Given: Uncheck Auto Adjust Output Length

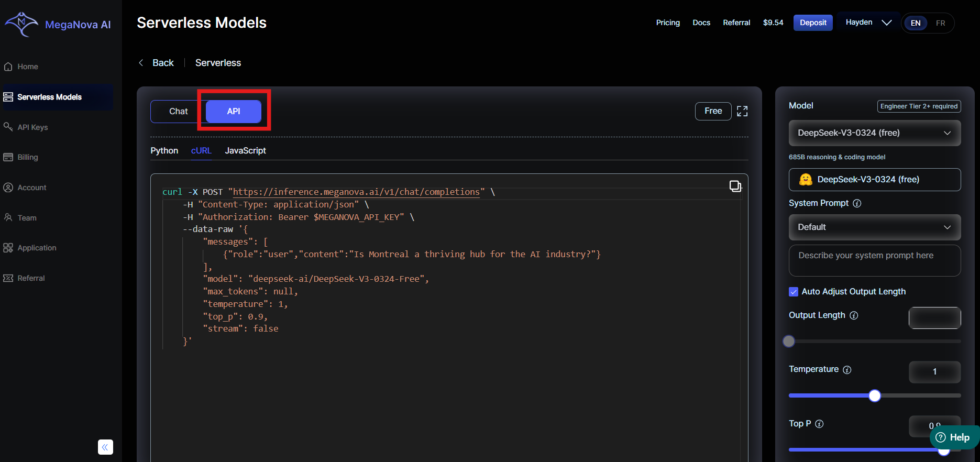Looking at the screenshot, I should coord(794,292).
